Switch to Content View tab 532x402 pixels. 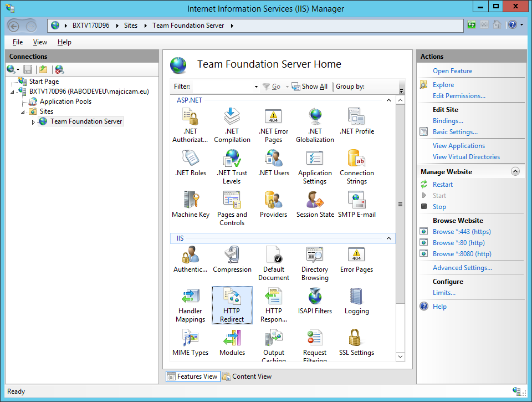point(247,376)
